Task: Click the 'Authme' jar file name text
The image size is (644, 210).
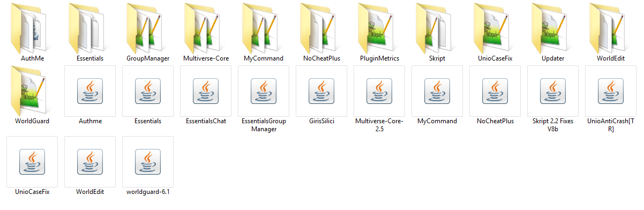Action: pos(90,121)
